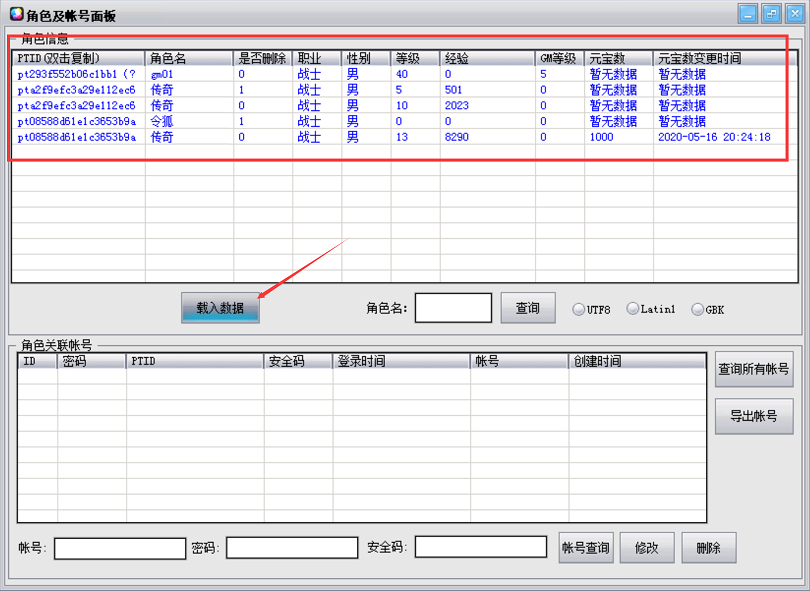Click the 帐号查询 button
This screenshot has height=591, width=810.
(x=585, y=547)
